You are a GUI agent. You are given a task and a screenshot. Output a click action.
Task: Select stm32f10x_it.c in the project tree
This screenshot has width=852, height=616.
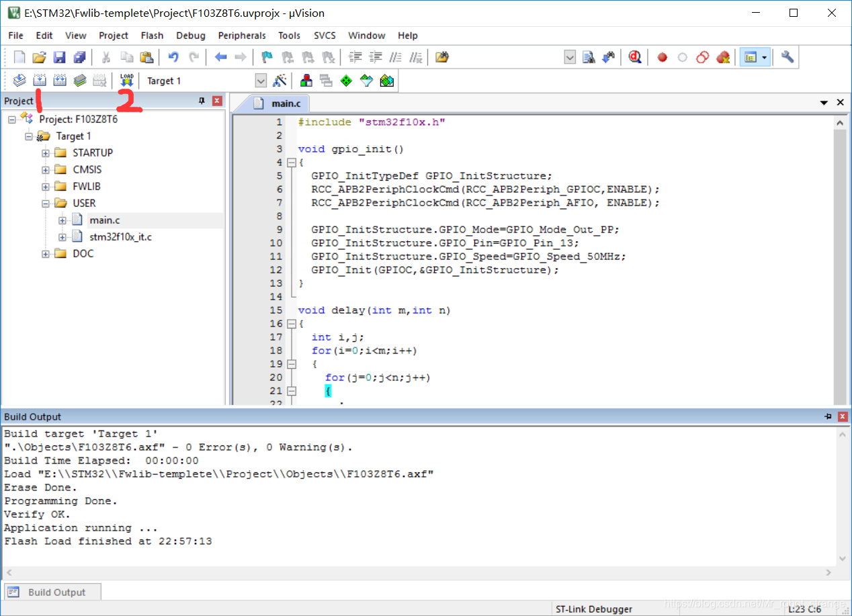click(x=121, y=236)
